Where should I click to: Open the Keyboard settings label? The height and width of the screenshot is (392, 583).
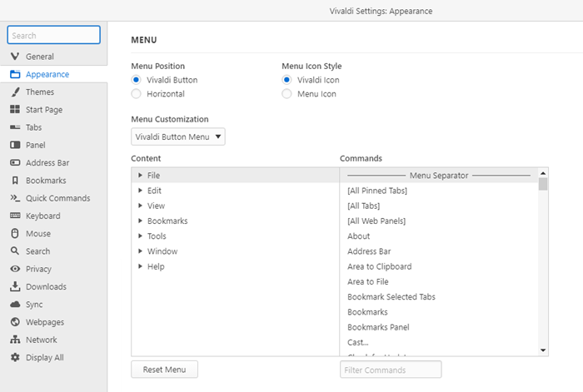43,216
